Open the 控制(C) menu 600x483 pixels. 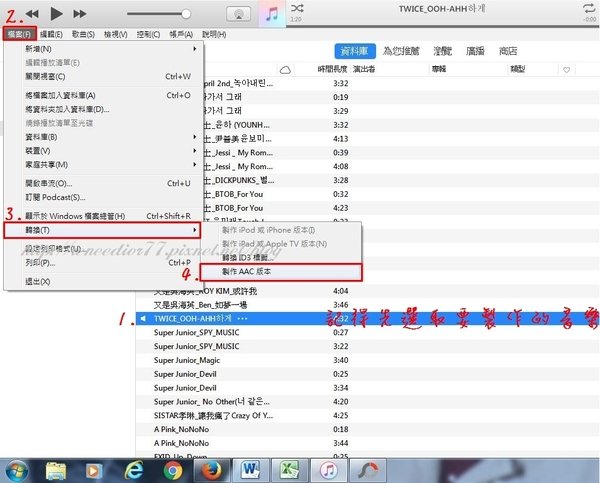coord(148,34)
